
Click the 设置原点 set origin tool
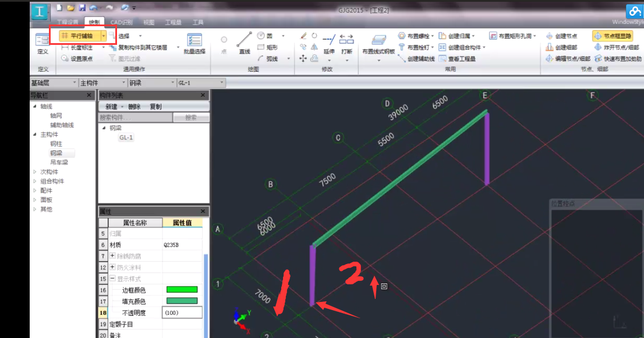(77, 59)
